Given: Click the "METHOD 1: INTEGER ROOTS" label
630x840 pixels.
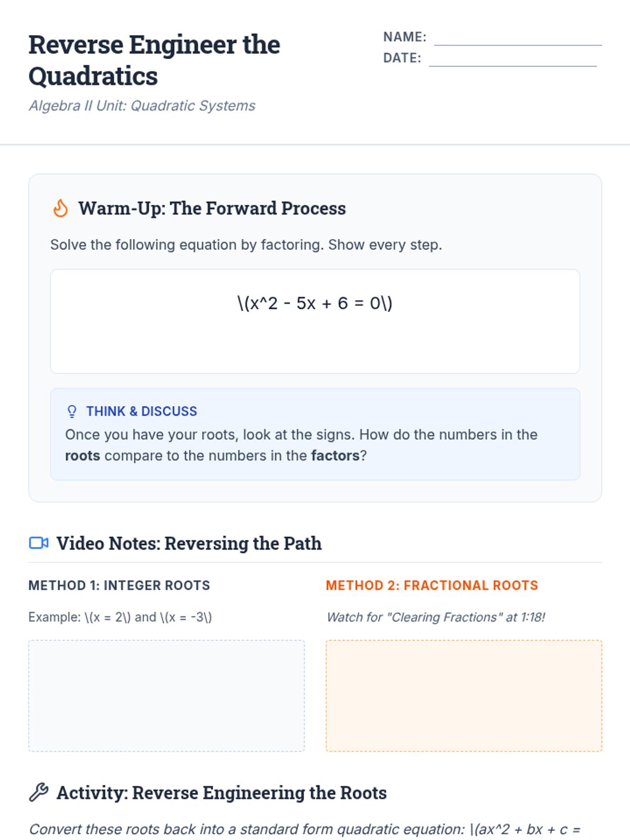Looking at the screenshot, I should tap(119, 585).
